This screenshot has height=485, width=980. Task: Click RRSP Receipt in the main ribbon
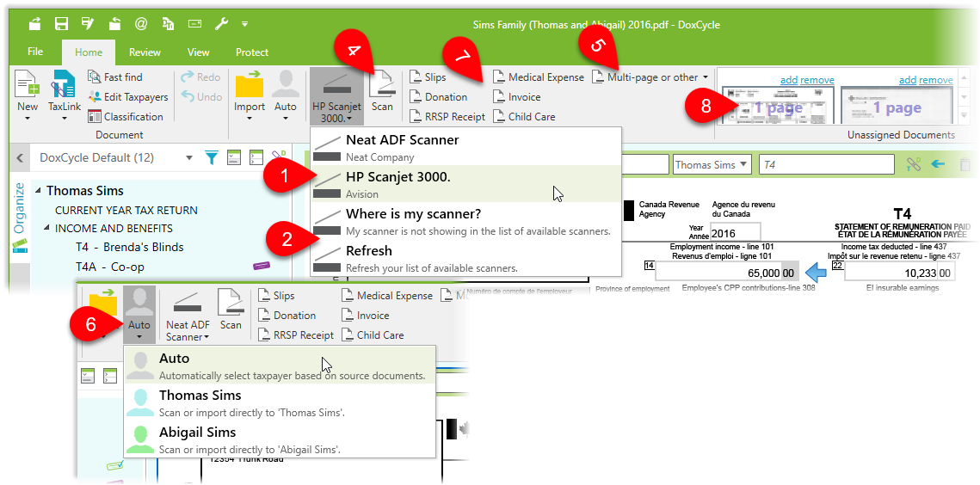click(447, 116)
